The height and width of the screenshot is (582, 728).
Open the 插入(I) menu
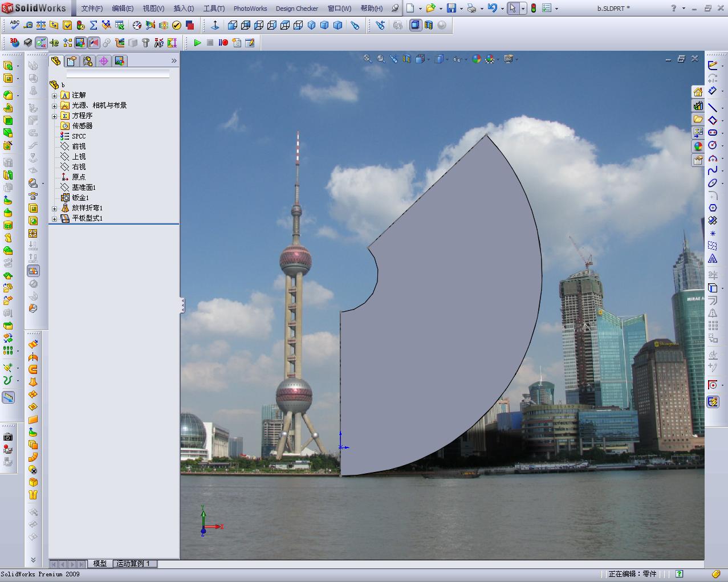pyautogui.click(x=184, y=9)
